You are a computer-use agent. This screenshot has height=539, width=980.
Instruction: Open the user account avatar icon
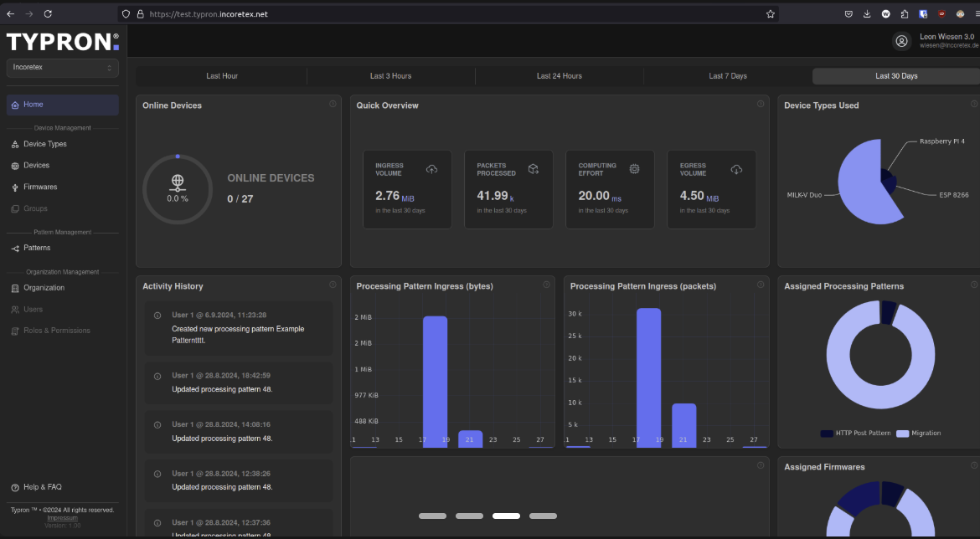click(901, 41)
